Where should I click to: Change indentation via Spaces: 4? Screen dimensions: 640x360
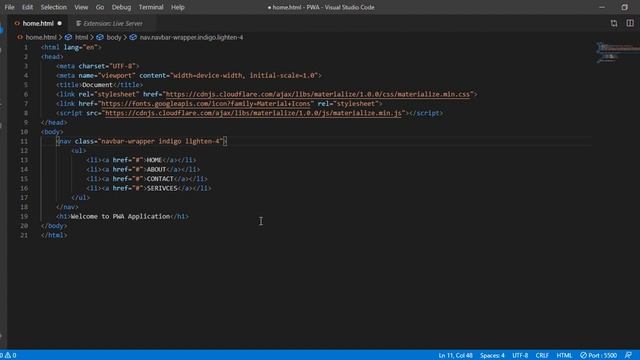(492, 355)
